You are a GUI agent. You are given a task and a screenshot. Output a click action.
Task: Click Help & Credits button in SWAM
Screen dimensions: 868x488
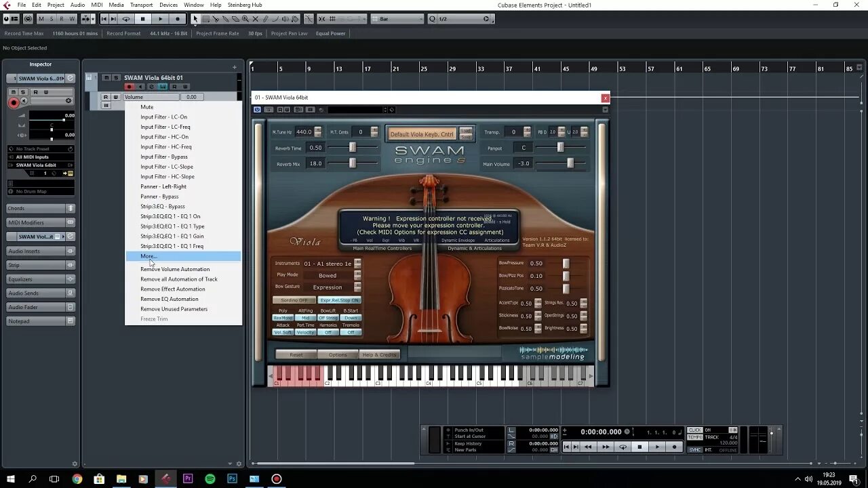pyautogui.click(x=379, y=354)
